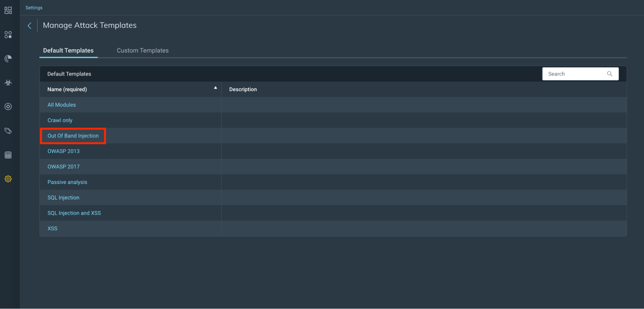Select the Default Templates tab

[68, 51]
